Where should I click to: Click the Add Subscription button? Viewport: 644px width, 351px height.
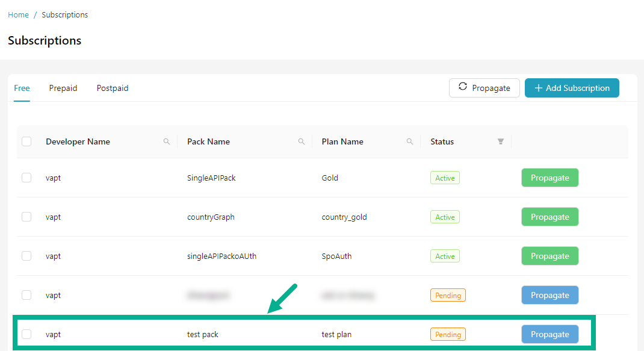click(x=572, y=88)
